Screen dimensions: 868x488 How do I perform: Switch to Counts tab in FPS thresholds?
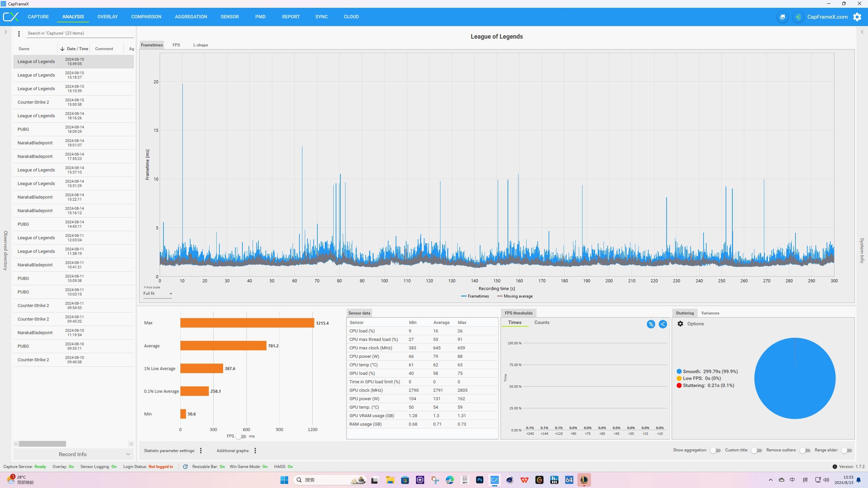542,322
